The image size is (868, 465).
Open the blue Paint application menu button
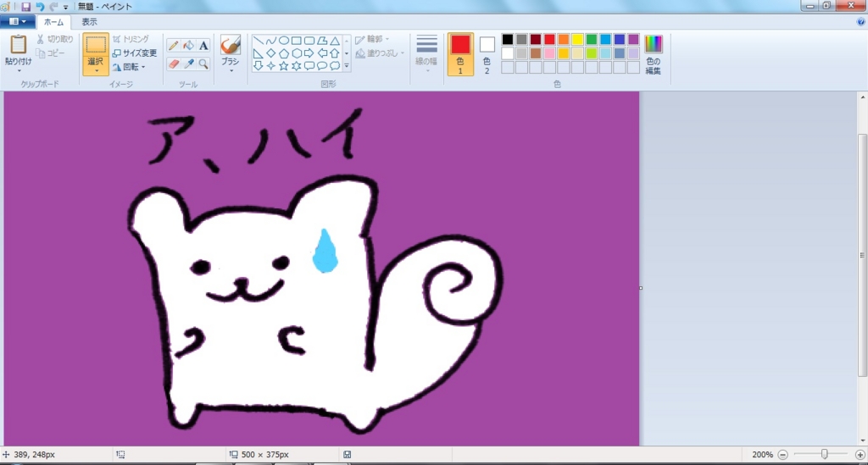coord(18,21)
